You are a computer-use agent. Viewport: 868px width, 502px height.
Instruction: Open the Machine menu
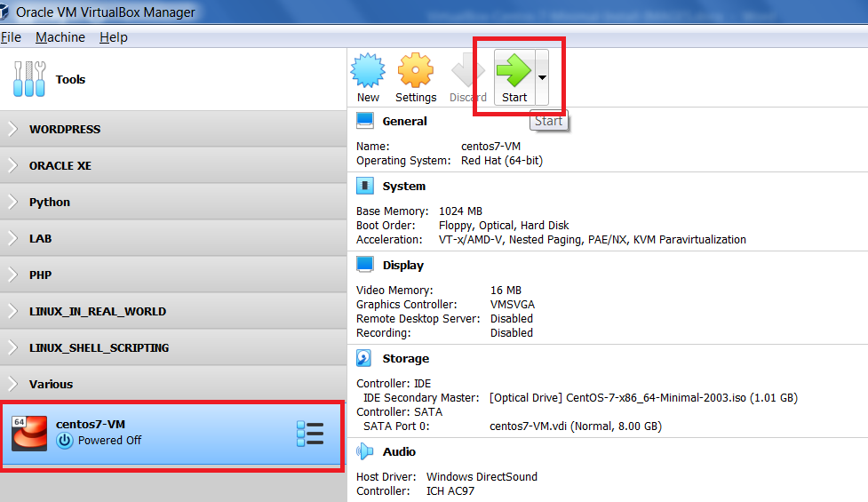60,37
